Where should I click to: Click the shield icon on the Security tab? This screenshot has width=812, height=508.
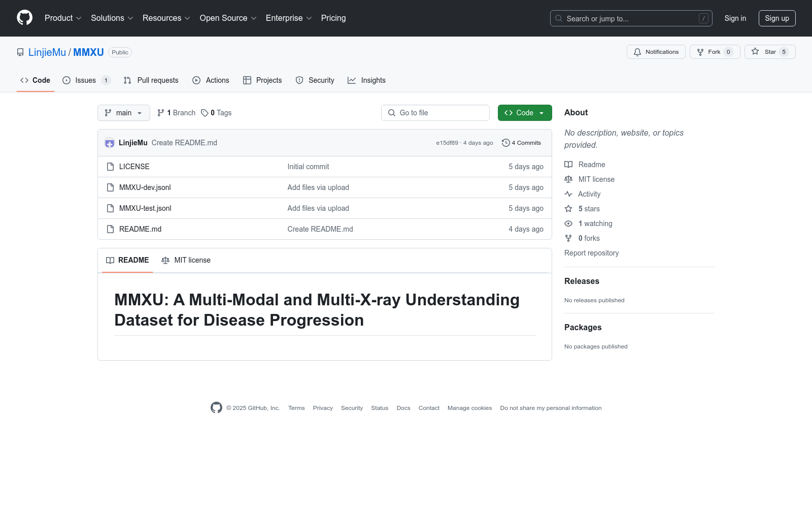tap(299, 80)
